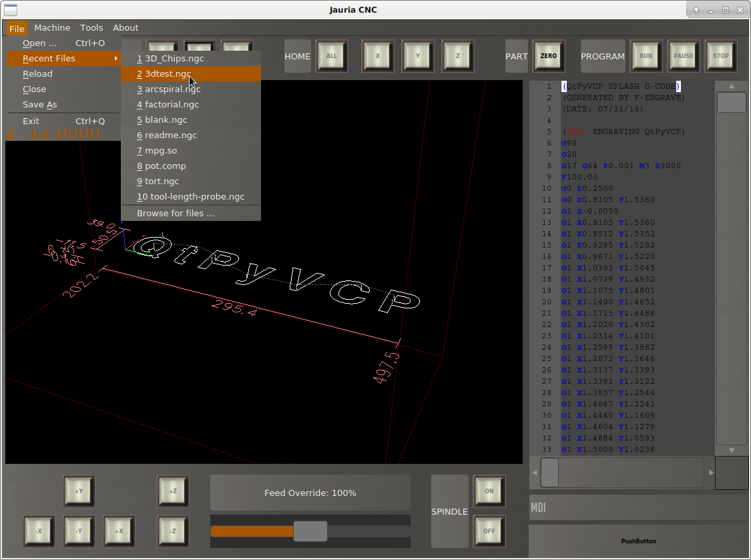Image resolution: width=751 pixels, height=560 pixels.
Task: Click Reload in the File menu
Action: coord(63,74)
